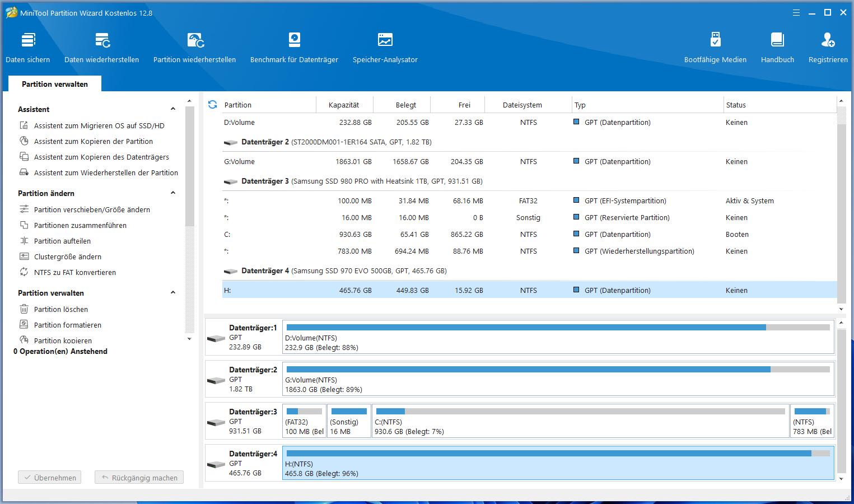Select the Datenträger 2 header row
854x504 pixels.
tap(530, 142)
